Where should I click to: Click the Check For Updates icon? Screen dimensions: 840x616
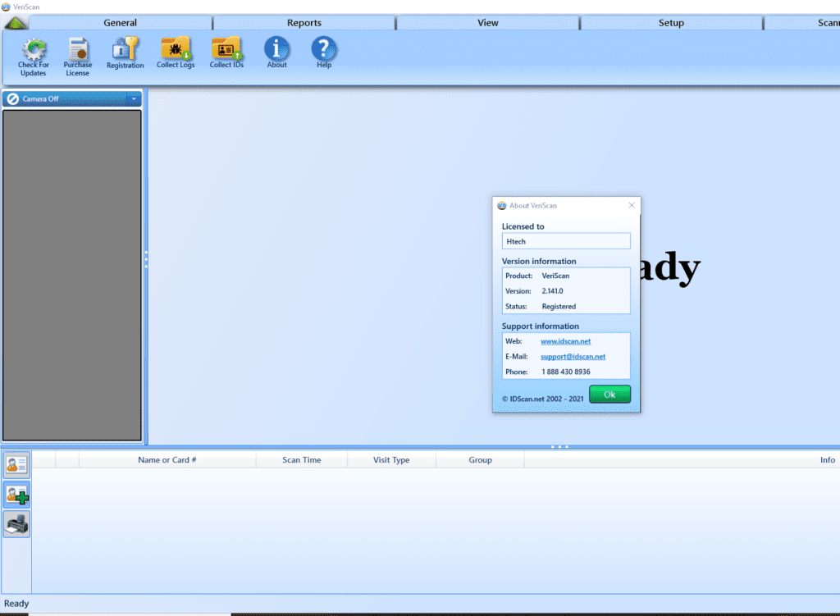(x=34, y=52)
